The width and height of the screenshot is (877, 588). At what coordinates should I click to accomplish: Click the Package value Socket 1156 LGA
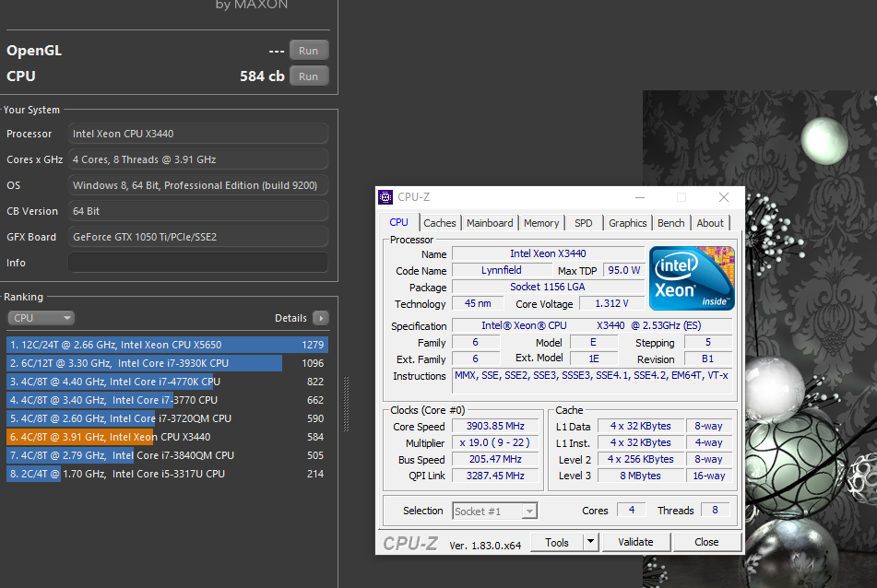coord(548,288)
